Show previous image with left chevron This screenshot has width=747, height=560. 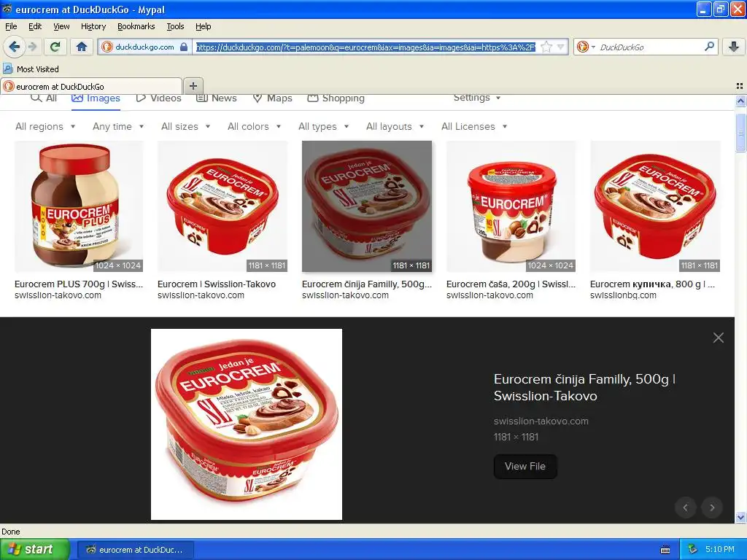pyautogui.click(x=686, y=507)
